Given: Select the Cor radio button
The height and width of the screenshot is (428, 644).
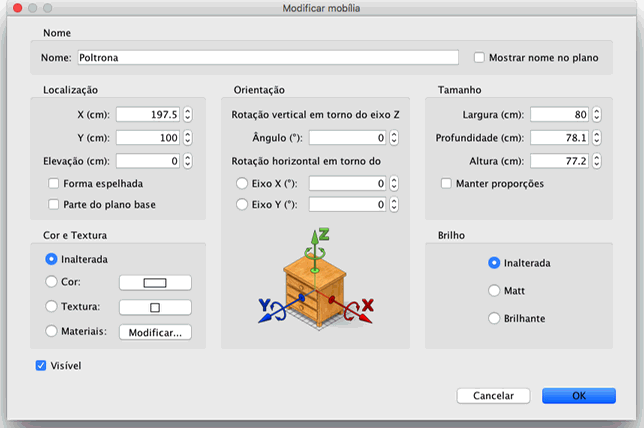Looking at the screenshot, I should click(x=51, y=282).
